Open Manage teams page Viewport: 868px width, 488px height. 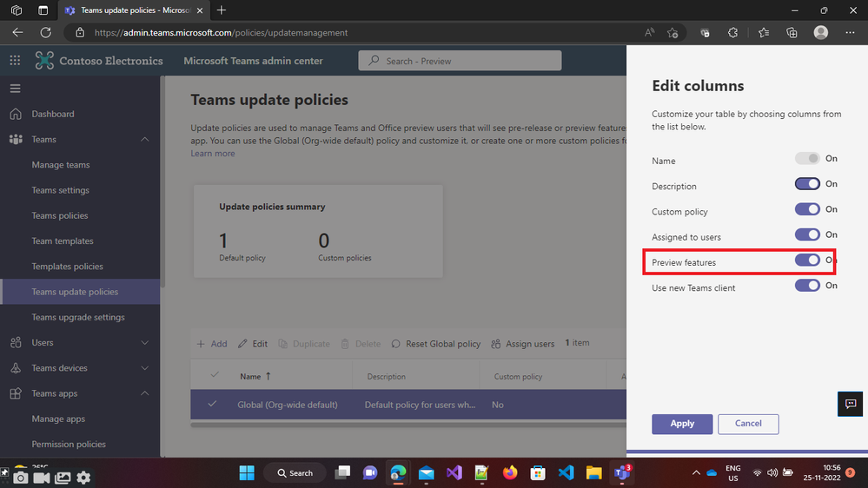pyautogui.click(x=60, y=165)
